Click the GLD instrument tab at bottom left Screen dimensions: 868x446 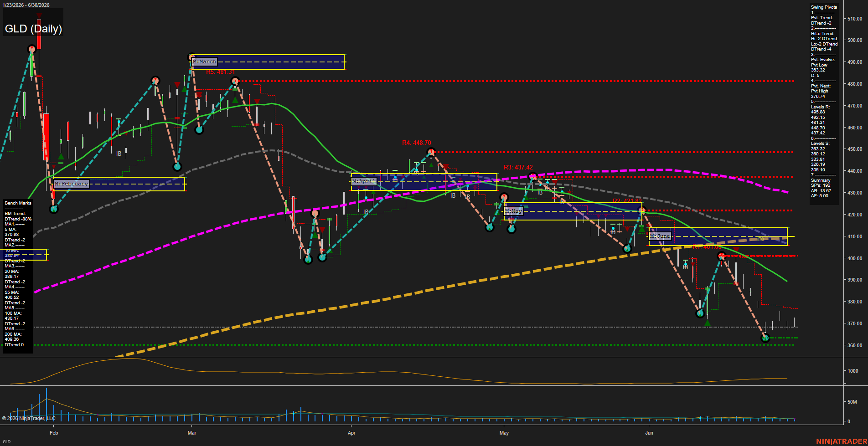click(7, 441)
